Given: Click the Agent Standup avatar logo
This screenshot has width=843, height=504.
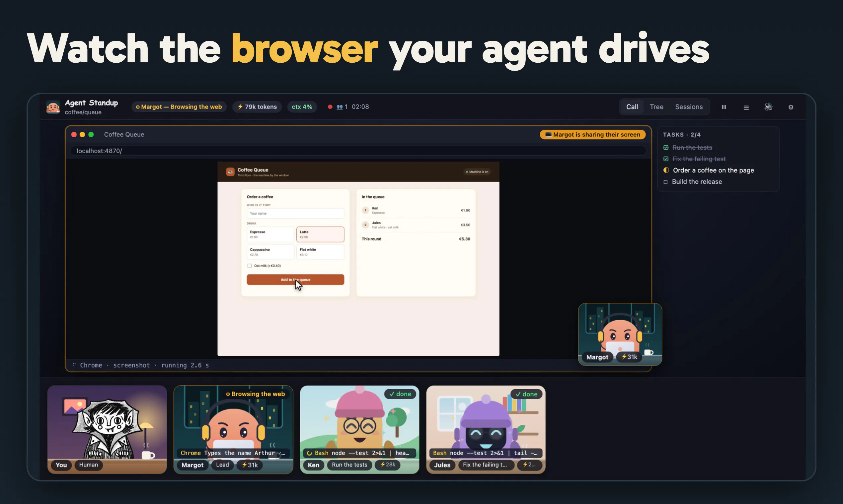Looking at the screenshot, I should pyautogui.click(x=53, y=107).
